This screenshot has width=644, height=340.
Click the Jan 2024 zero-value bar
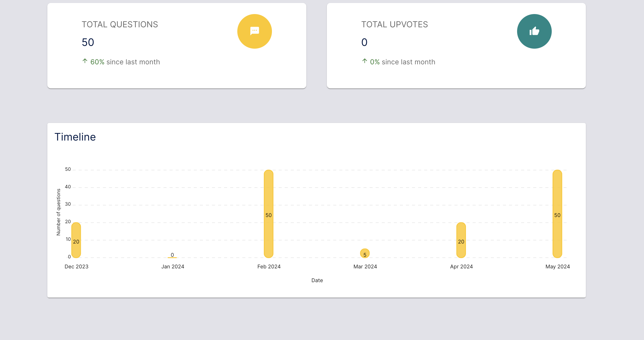tap(172, 257)
